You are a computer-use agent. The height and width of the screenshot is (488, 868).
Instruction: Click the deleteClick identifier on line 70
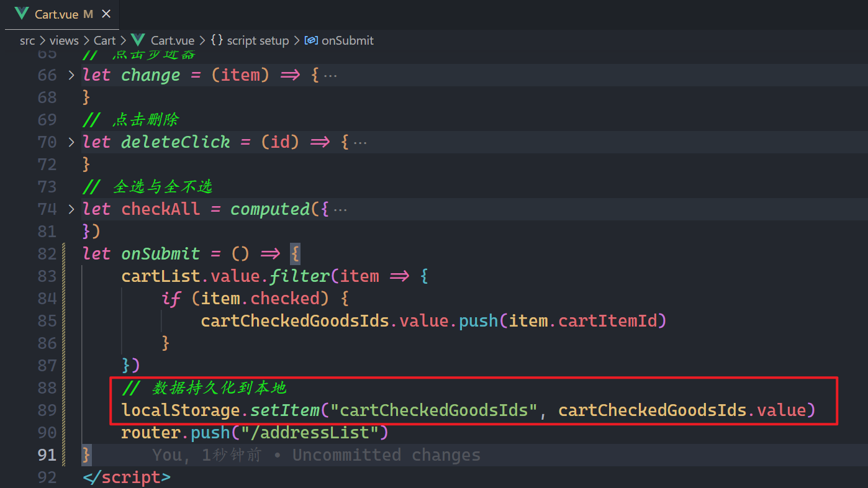176,142
